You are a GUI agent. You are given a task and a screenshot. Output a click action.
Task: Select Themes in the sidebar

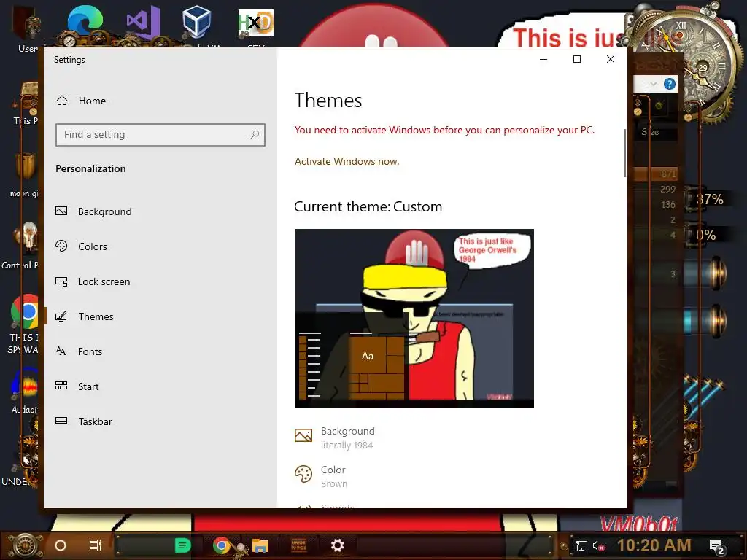point(85,316)
